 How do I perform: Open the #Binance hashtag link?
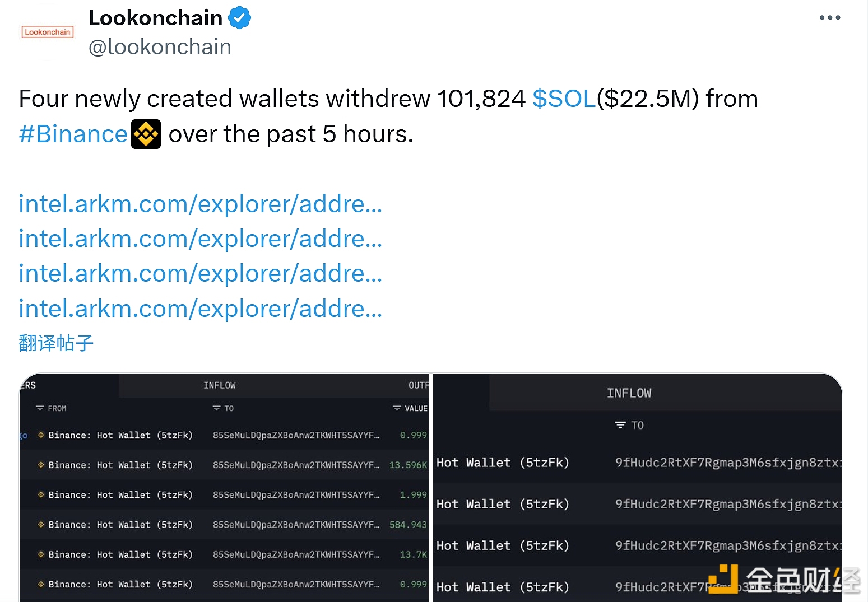coord(73,134)
